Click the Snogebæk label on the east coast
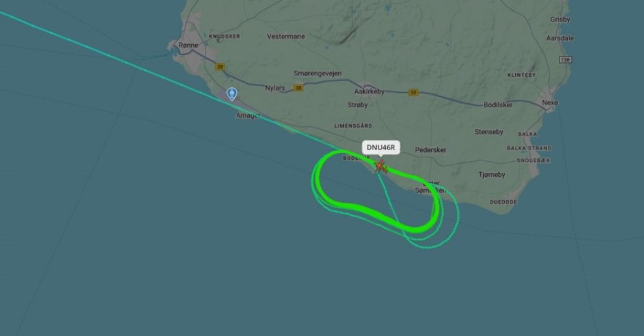The height and width of the screenshot is (336, 644). tap(533, 161)
